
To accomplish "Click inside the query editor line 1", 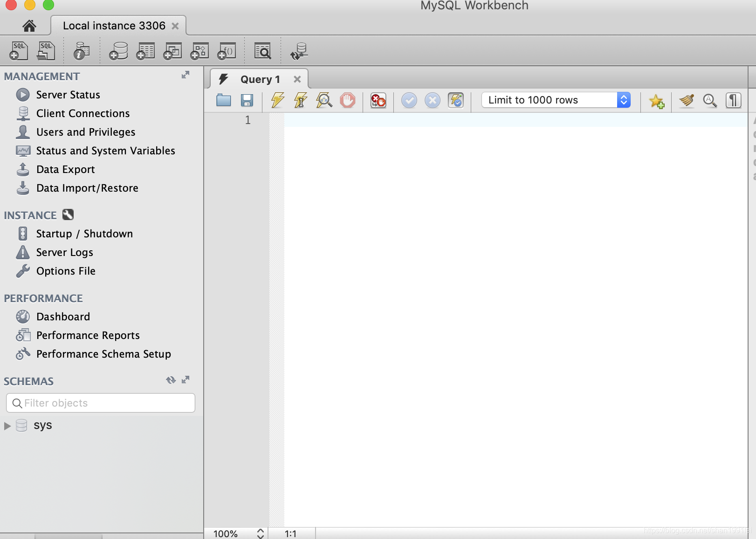I will click(x=516, y=120).
